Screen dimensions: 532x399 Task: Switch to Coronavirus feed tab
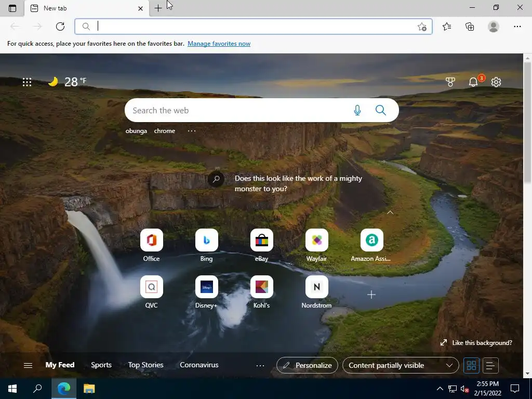pos(199,365)
